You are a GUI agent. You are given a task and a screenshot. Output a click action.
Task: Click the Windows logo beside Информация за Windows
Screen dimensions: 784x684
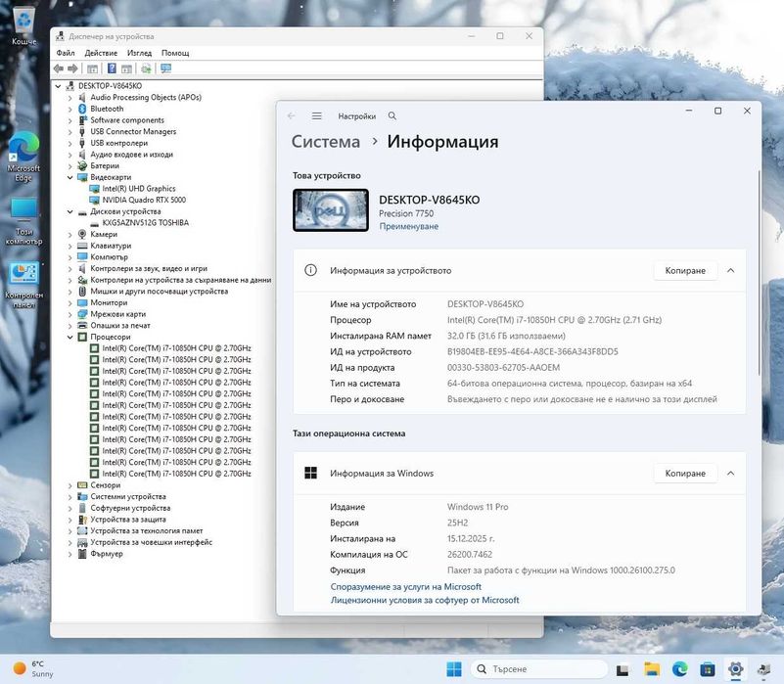pos(310,473)
